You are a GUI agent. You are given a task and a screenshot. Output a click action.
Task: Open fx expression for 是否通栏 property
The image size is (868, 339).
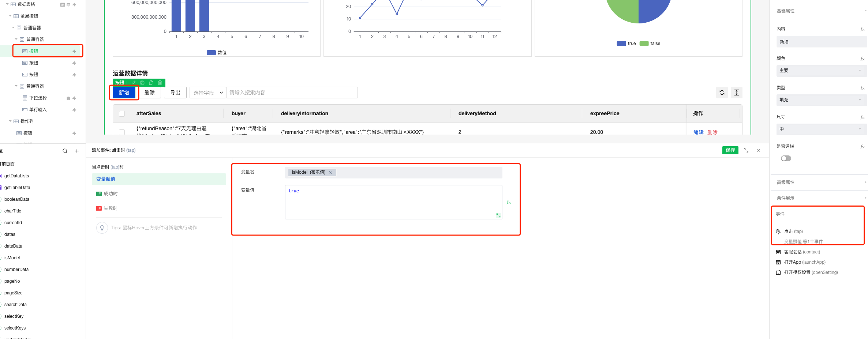click(863, 146)
